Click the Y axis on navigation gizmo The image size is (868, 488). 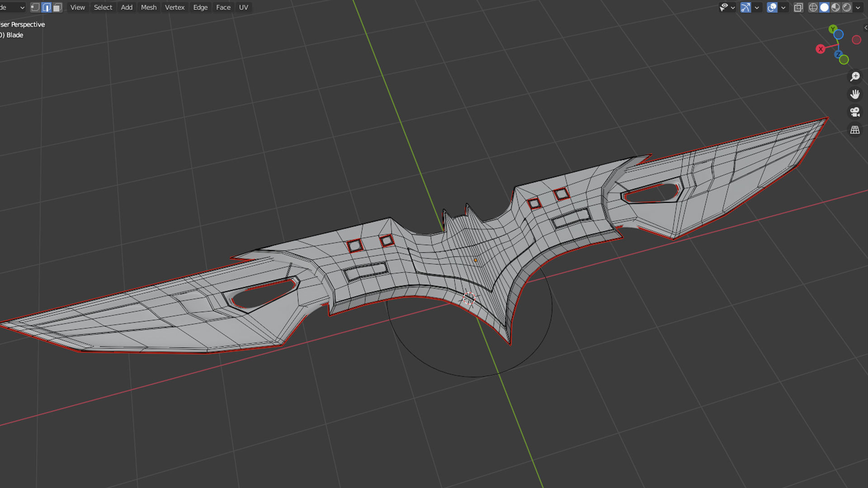[x=833, y=29]
